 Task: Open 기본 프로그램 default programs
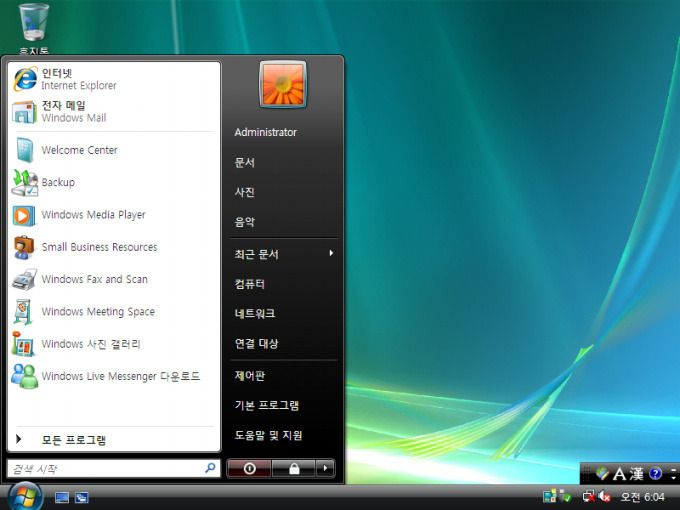267,405
